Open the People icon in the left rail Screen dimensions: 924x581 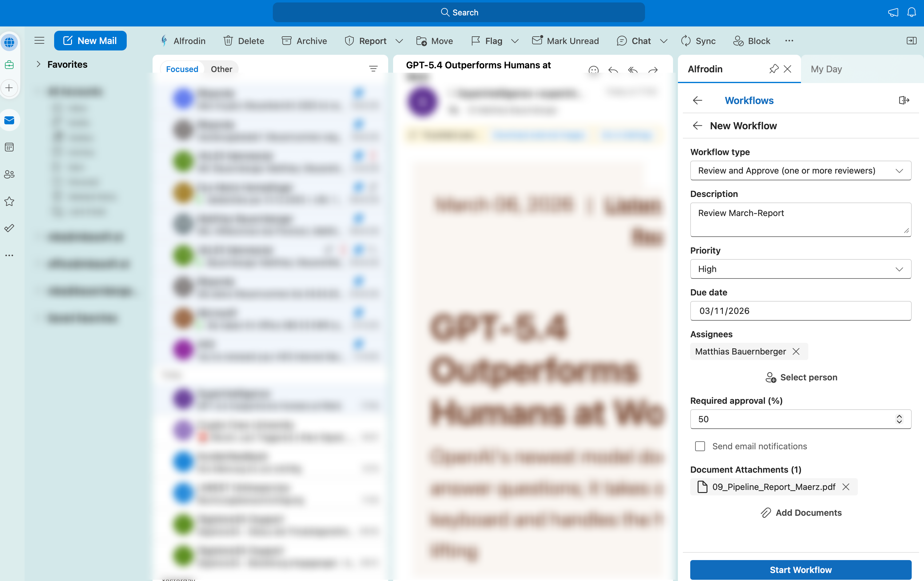(9, 174)
